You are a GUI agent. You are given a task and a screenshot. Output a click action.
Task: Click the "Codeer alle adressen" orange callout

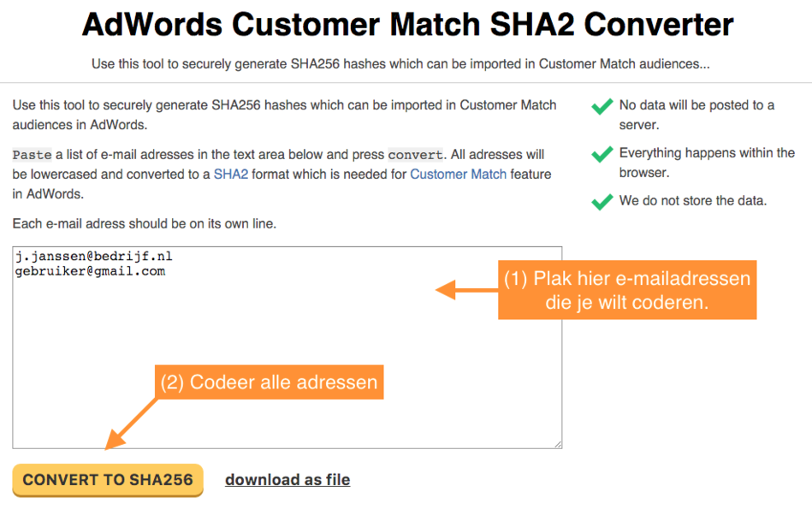270,382
